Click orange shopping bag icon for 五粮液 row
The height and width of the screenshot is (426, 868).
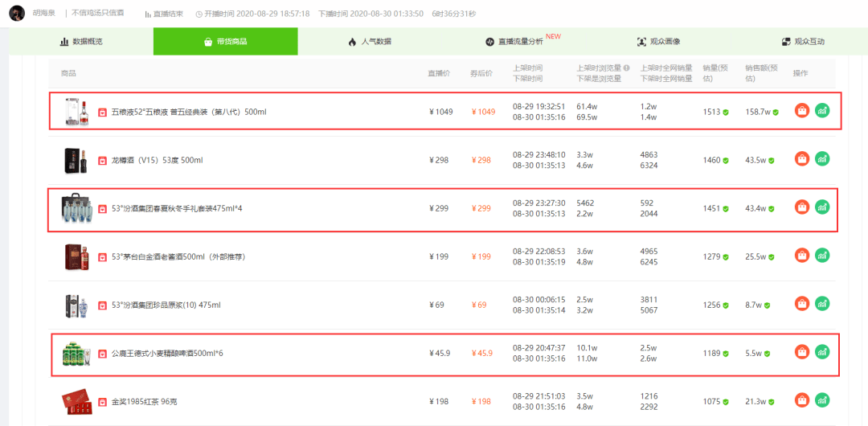(x=801, y=111)
